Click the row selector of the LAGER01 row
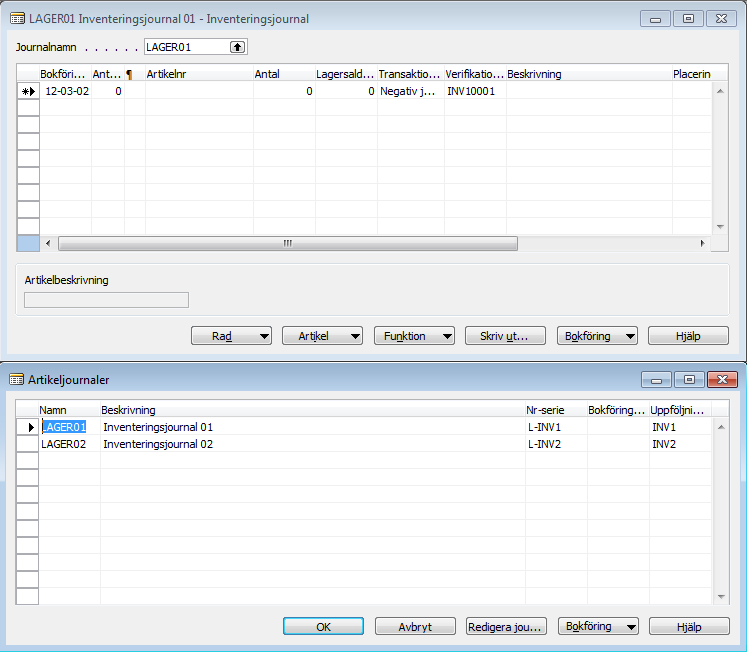 click(28, 427)
